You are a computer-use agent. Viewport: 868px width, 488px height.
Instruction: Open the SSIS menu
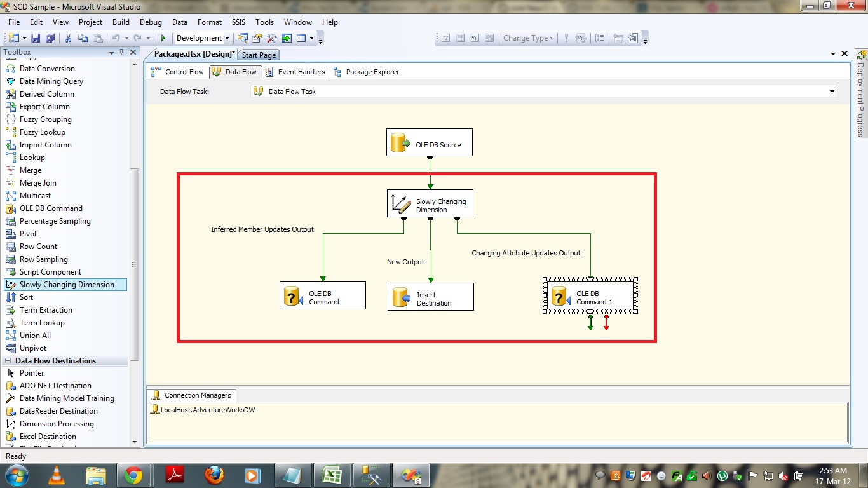tap(238, 22)
